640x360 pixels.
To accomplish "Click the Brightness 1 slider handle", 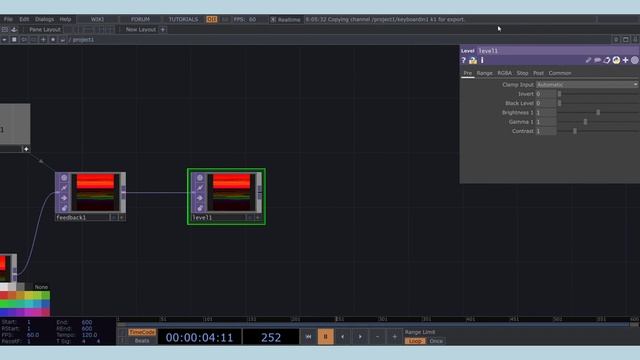I will [x=598, y=112].
